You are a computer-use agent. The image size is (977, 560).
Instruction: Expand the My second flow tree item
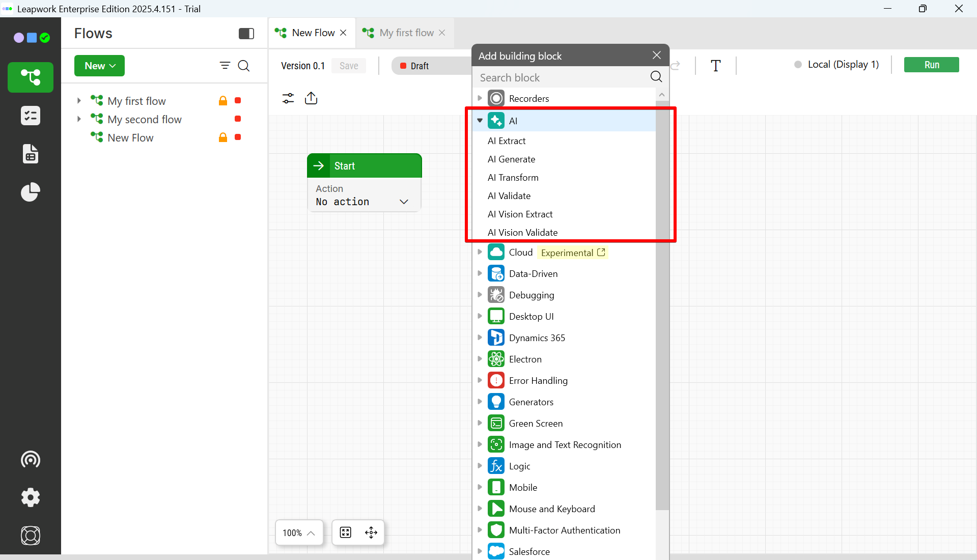tap(79, 119)
